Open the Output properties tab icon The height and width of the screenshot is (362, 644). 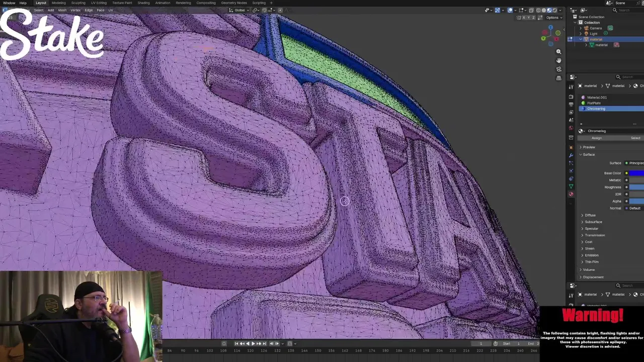point(571,104)
